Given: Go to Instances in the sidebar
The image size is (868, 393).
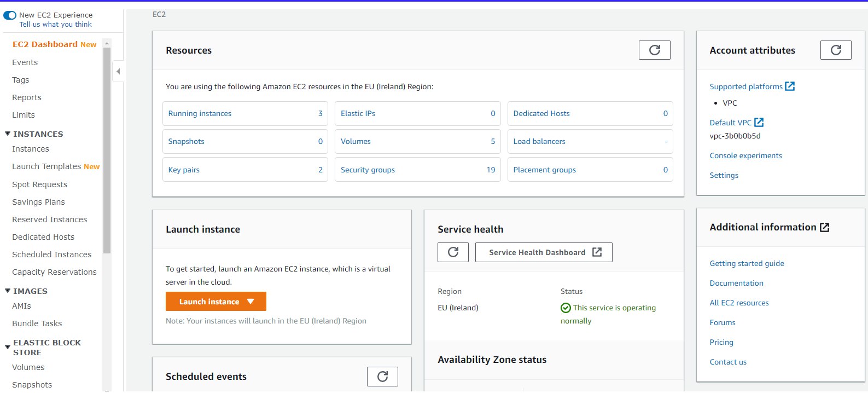Looking at the screenshot, I should [31, 149].
